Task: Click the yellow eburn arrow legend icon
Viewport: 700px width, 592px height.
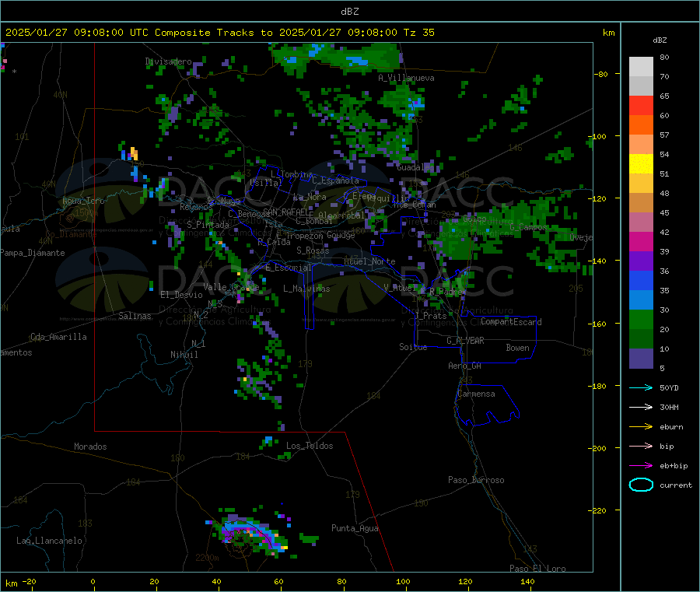Action: point(641,427)
